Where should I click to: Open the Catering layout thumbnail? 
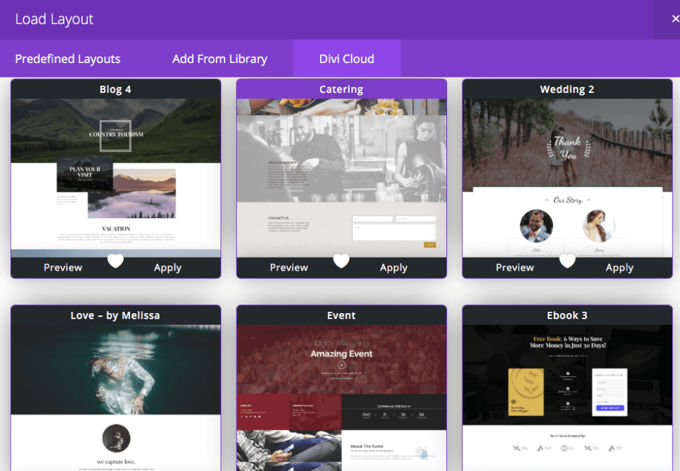(x=341, y=178)
